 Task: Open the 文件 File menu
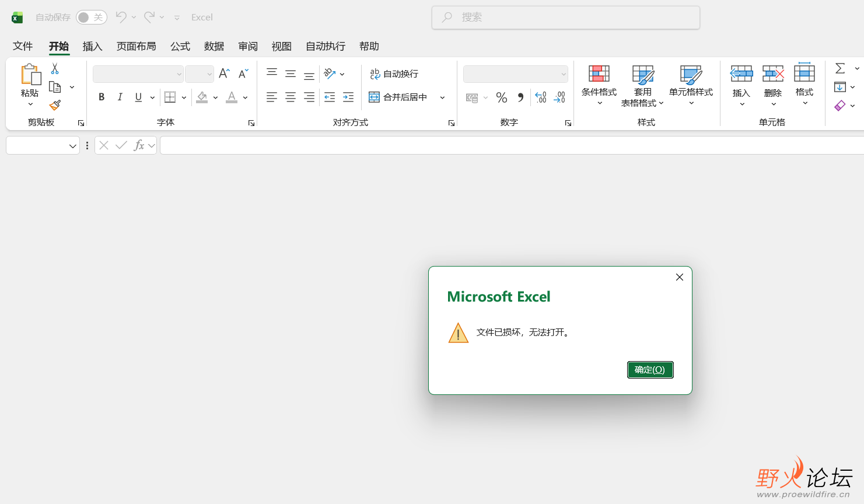click(x=23, y=46)
